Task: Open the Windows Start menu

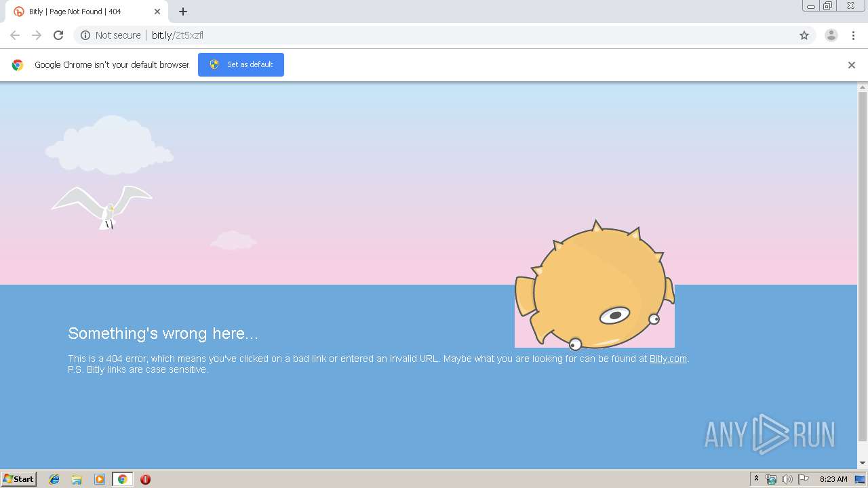Action: (19, 479)
